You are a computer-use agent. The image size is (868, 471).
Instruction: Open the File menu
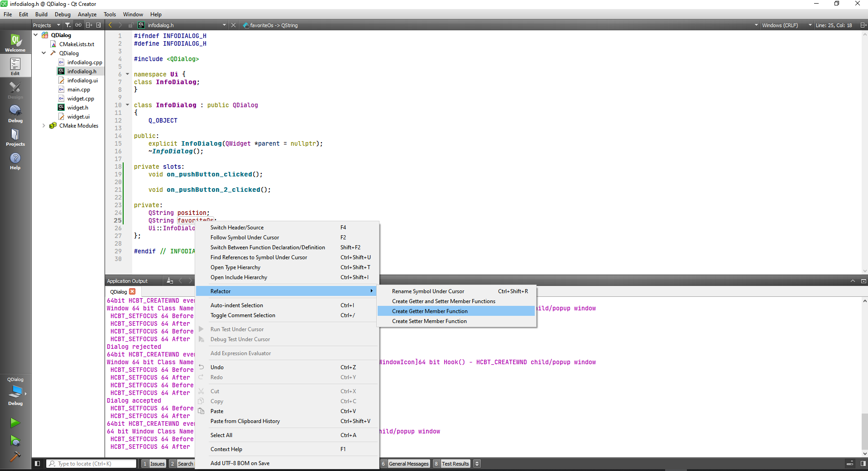[8, 14]
